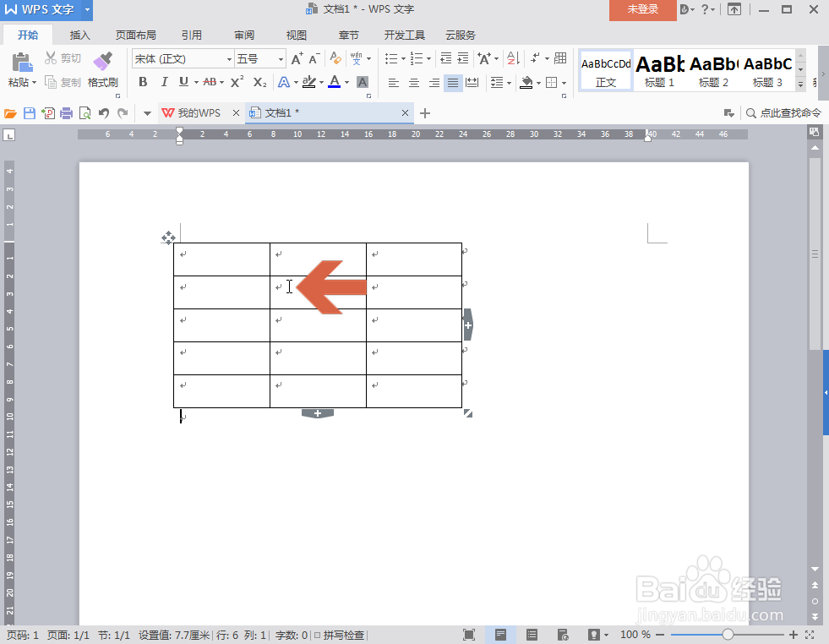
Task: Select the Format Painter brush
Action: (102, 61)
